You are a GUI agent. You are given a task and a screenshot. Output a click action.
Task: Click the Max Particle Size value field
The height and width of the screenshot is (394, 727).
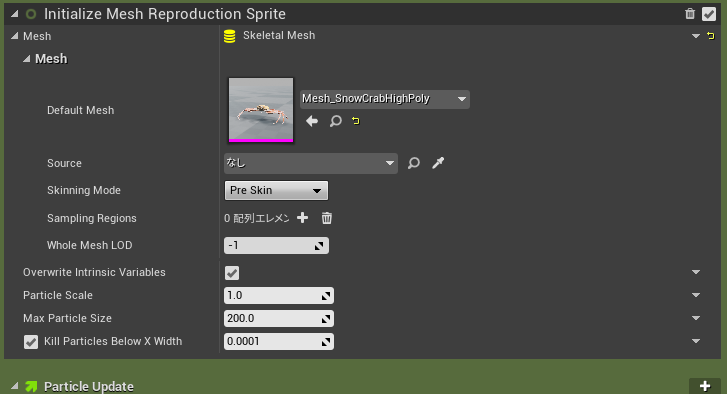click(x=279, y=318)
